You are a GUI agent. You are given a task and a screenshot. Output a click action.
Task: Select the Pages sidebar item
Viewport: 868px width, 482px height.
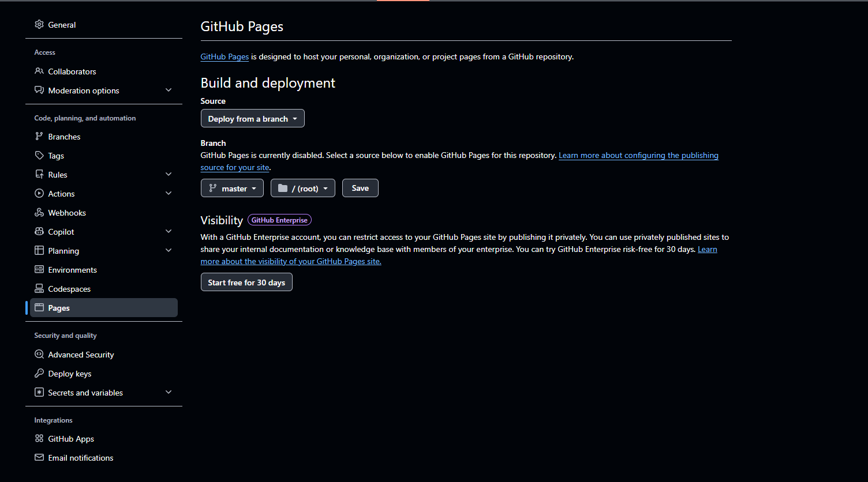point(104,308)
